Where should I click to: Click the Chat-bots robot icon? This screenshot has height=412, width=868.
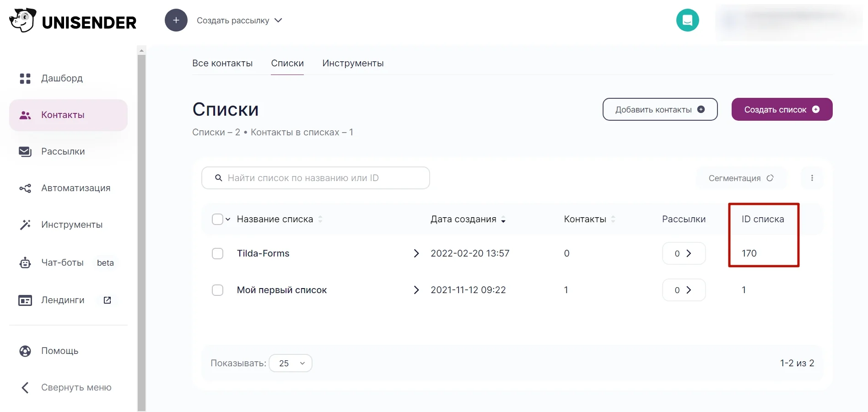click(25, 262)
